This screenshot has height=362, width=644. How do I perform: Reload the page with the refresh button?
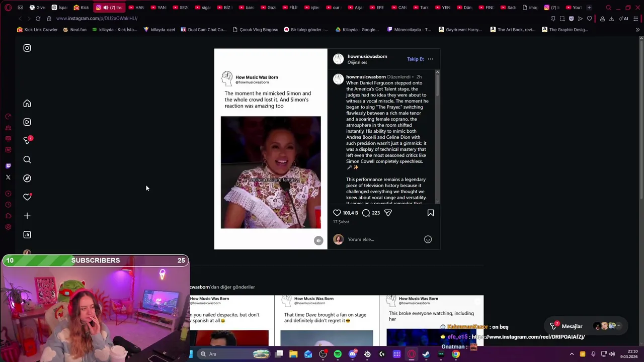tap(38, 19)
